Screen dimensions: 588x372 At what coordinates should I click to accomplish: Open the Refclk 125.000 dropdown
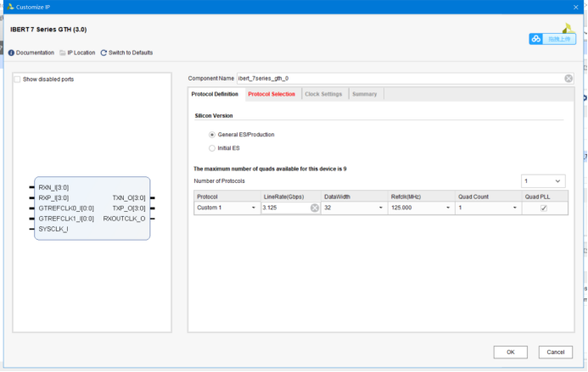[420, 208]
